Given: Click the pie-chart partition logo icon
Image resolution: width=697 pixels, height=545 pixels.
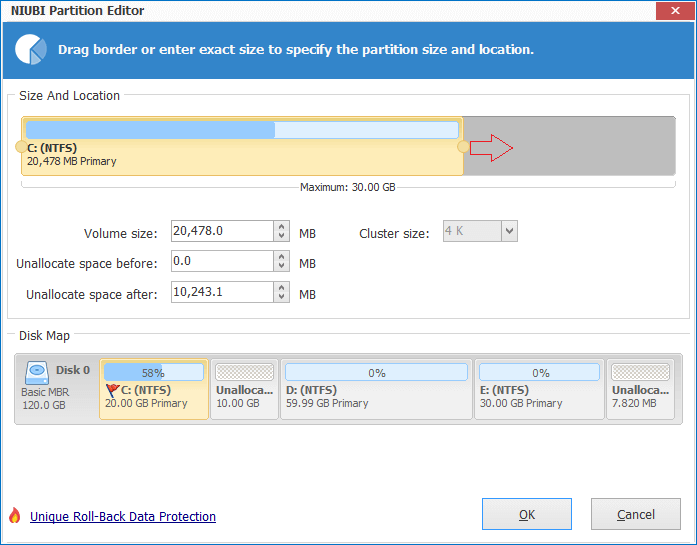Looking at the screenshot, I should (x=31, y=49).
